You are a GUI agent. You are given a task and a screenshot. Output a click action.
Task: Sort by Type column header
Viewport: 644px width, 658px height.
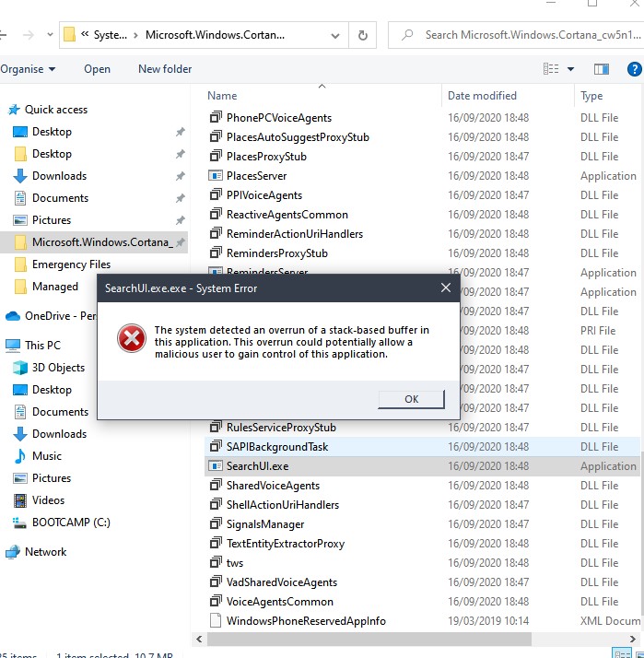591,96
